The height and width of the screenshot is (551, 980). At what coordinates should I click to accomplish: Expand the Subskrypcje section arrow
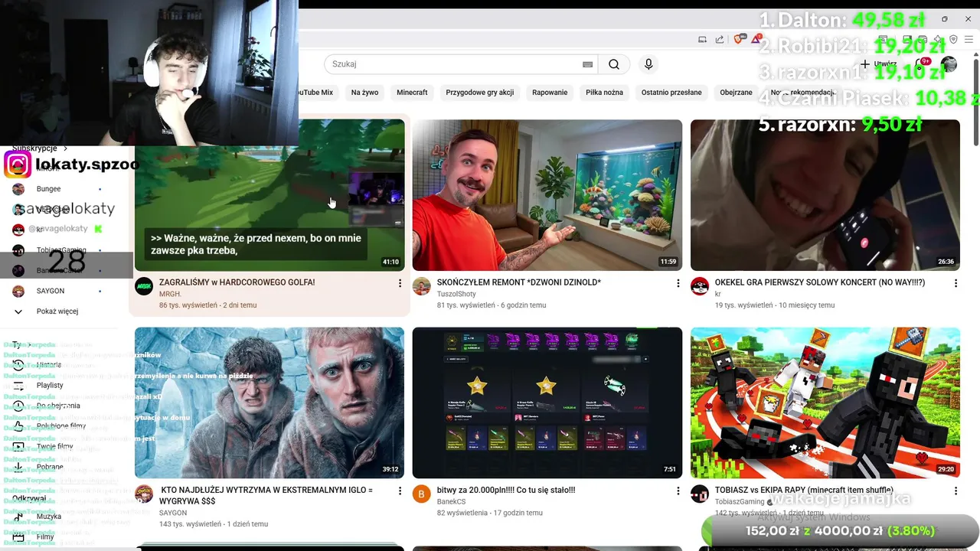click(66, 148)
